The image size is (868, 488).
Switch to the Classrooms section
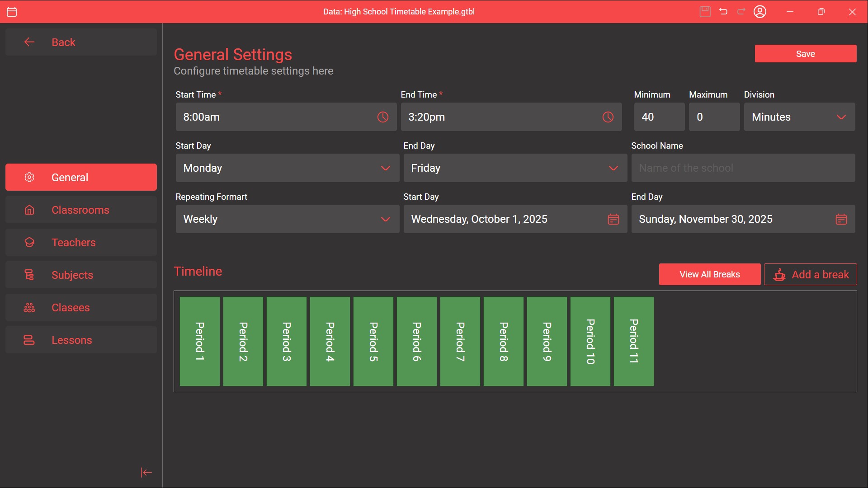(x=81, y=210)
